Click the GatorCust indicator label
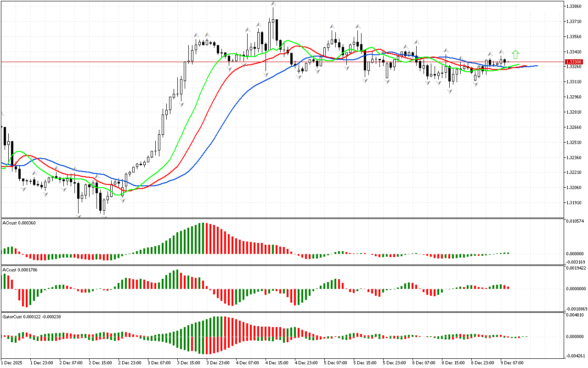The image size is (588, 368). 31,317
